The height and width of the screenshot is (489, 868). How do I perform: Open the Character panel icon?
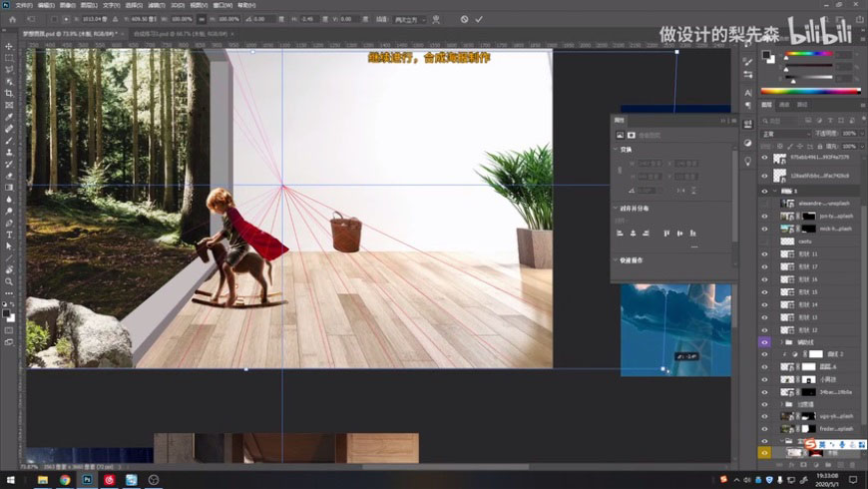(x=748, y=93)
